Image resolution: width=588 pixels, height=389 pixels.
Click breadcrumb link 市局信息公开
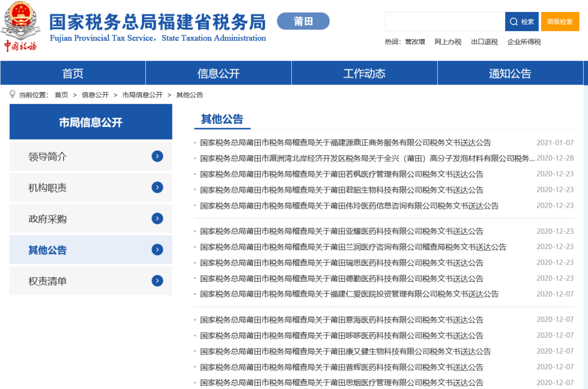pos(143,95)
